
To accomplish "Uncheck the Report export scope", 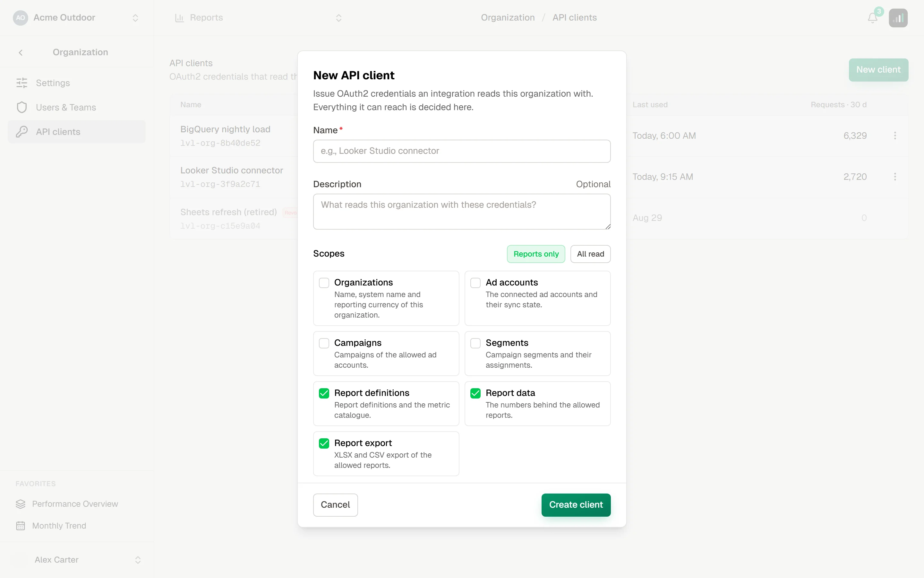I will pos(324,443).
